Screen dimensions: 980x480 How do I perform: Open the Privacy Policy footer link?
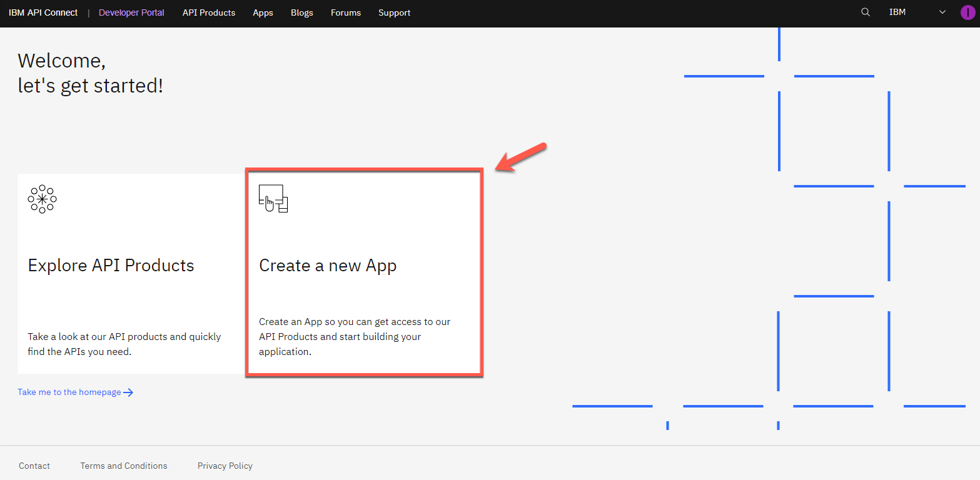(x=225, y=466)
